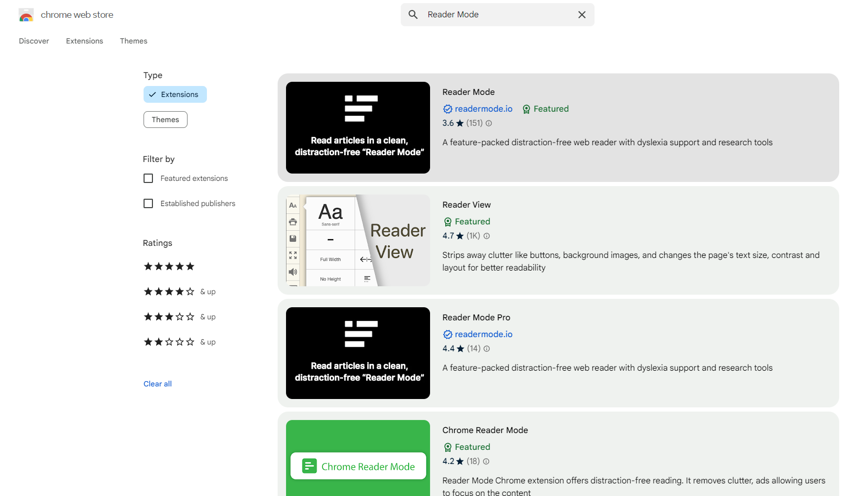Click the Chrome Reader Mode description text

click(x=634, y=486)
